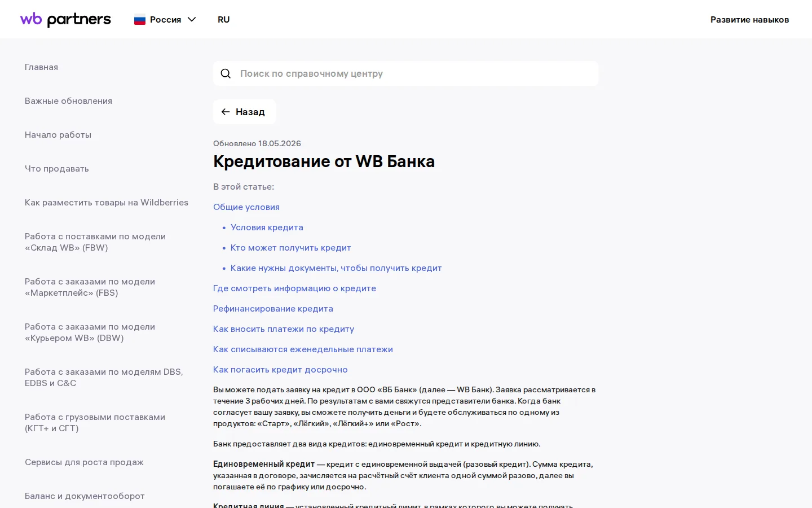Image resolution: width=812 pixels, height=508 pixels.
Task: Open Развитие навыков in the header
Action: click(x=749, y=20)
